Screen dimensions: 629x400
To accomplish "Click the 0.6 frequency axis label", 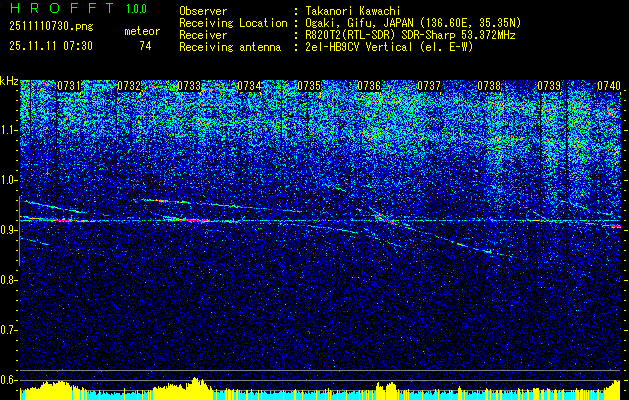I will (9, 380).
